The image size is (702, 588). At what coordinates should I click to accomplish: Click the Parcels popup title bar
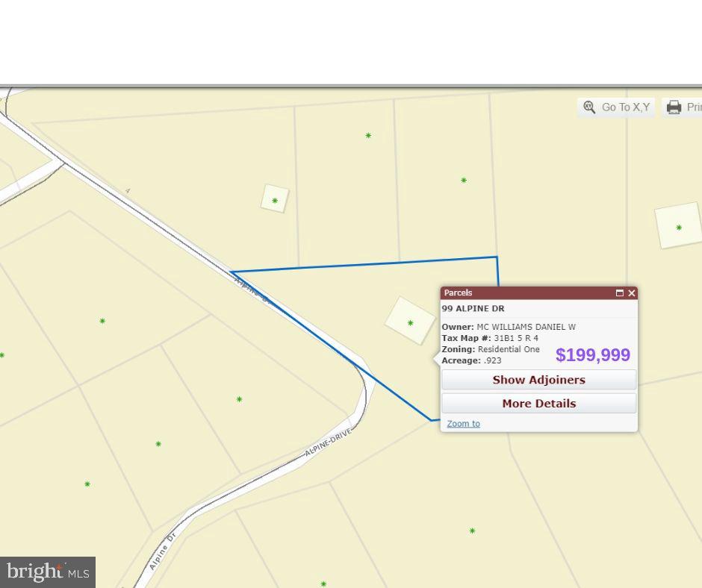[x=539, y=293]
